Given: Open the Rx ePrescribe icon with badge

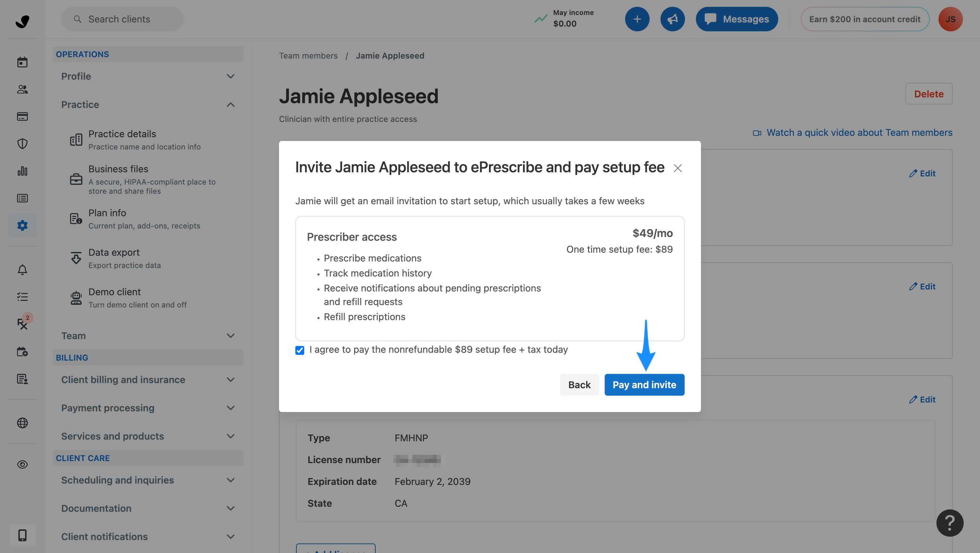Looking at the screenshot, I should point(22,323).
